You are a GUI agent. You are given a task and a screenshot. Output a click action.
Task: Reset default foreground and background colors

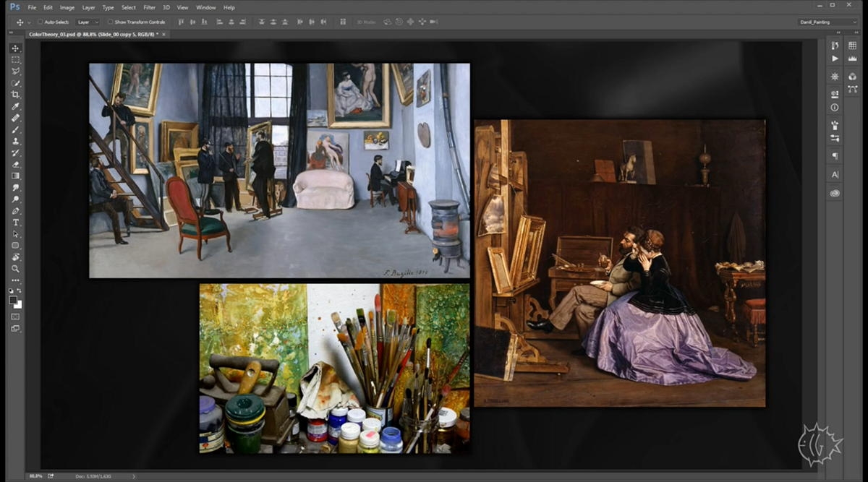point(11,291)
